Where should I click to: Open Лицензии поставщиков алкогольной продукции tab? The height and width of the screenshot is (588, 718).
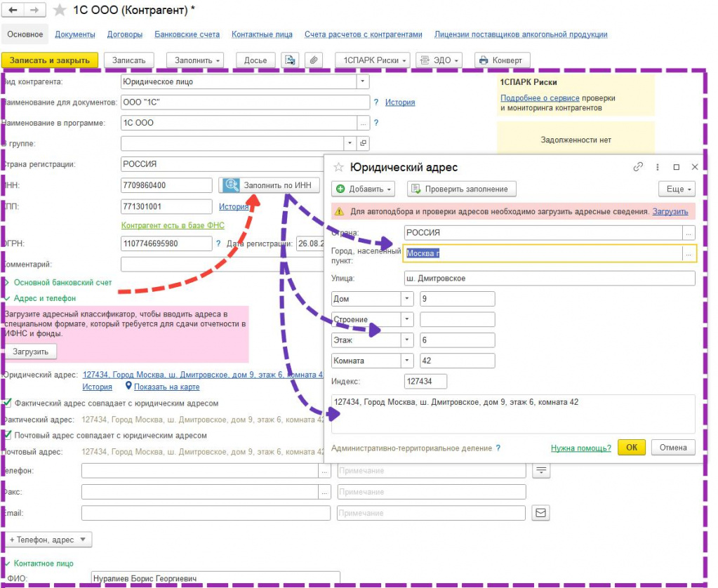tap(521, 34)
